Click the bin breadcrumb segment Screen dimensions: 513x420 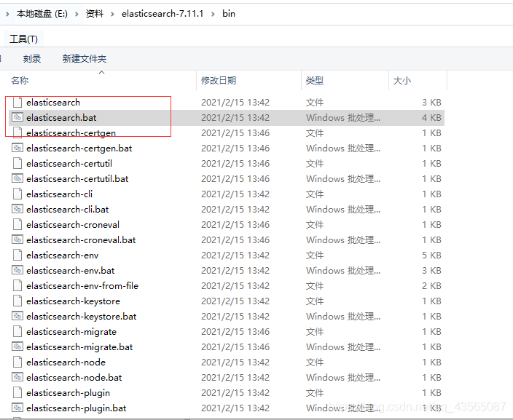229,14
